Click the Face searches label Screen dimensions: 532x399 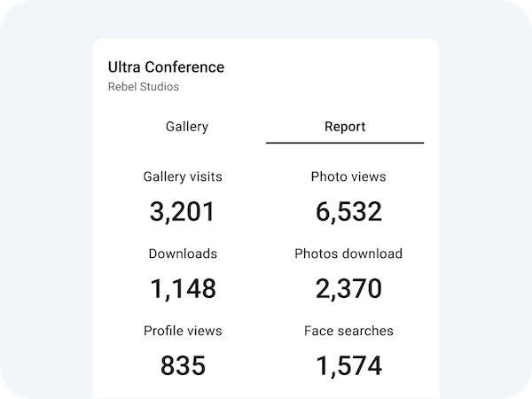click(x=348, y=331)
